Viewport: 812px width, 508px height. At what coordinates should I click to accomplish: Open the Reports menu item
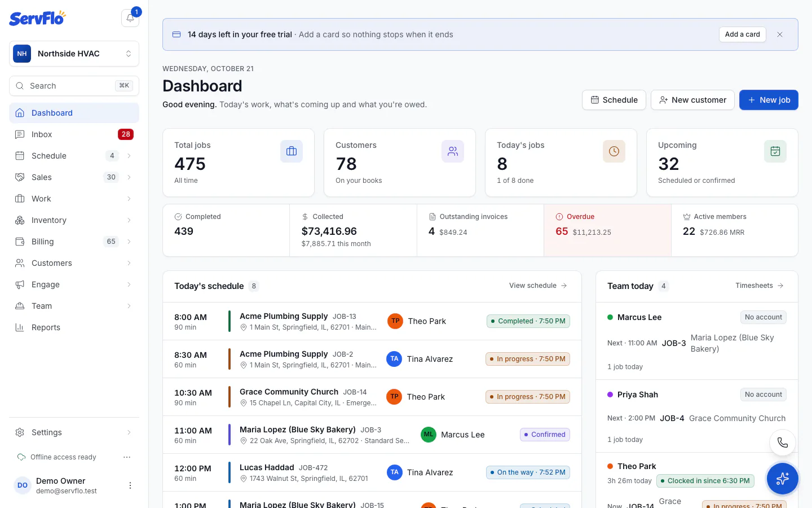point(74,327)
